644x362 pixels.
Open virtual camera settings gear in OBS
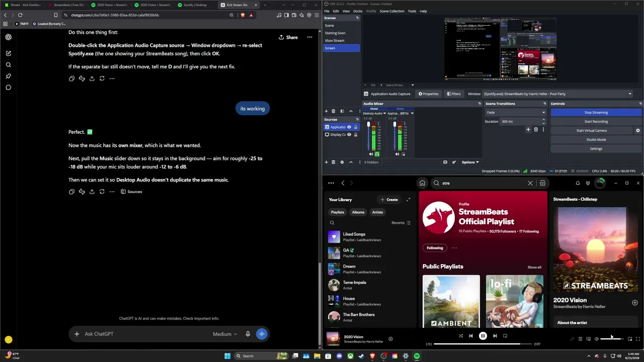(637, 131)
